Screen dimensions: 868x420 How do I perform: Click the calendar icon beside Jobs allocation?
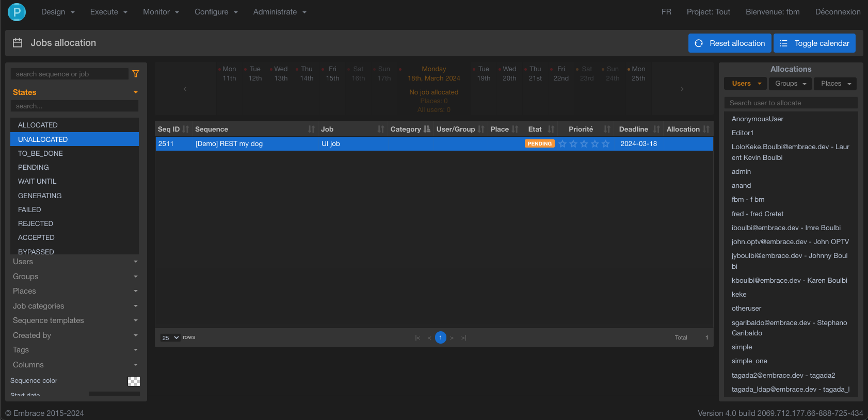[x=18, y=43]
